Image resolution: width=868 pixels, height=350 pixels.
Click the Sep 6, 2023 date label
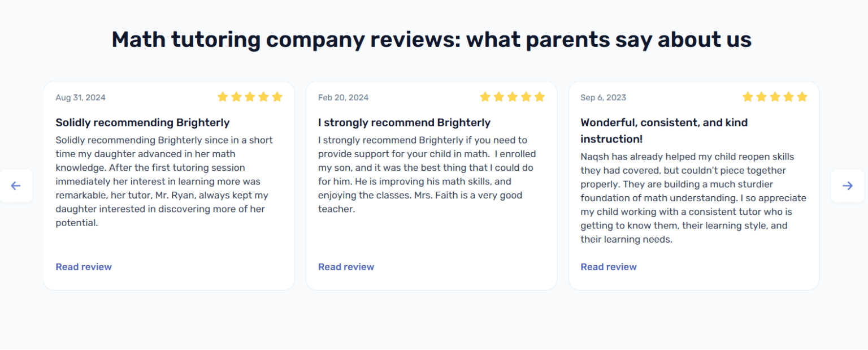click(603, 97)
